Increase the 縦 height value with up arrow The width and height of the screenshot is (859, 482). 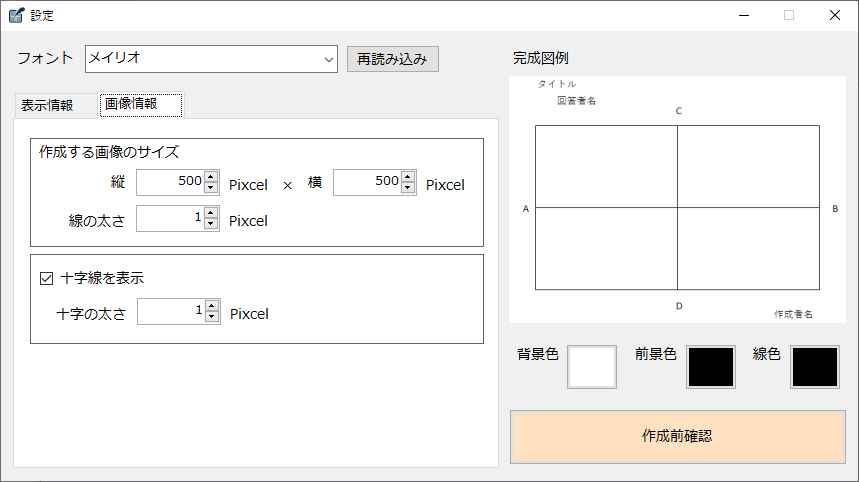pos(210,177)
